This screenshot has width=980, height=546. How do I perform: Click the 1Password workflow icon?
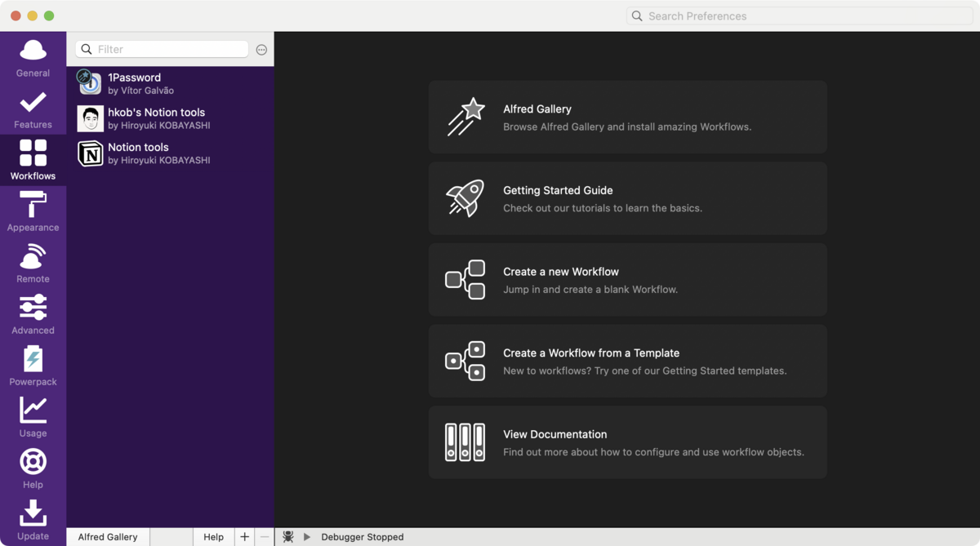90,82
